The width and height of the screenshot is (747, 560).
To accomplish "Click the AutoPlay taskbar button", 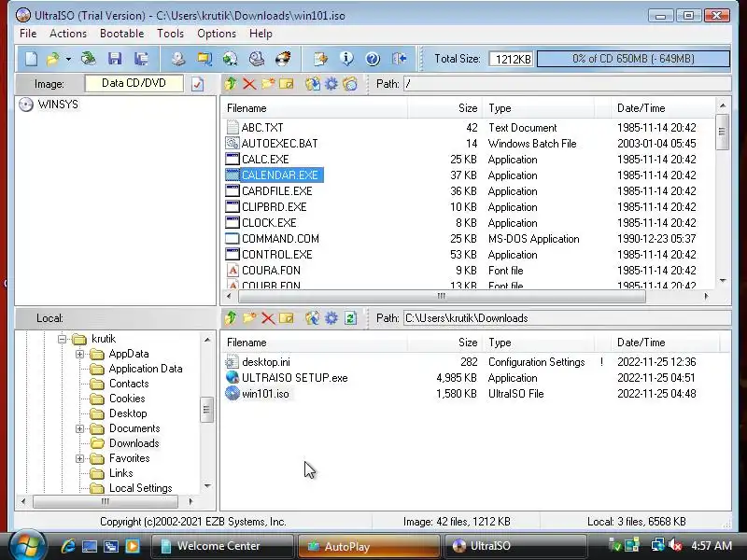I will click(369, 546).
